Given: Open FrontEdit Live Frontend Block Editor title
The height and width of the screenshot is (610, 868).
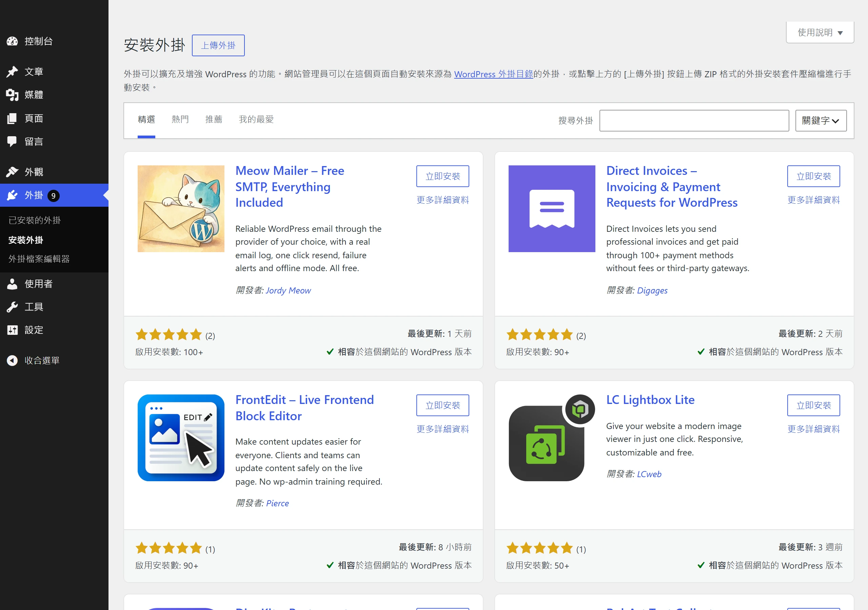Looking at the screenshot, I should pos(305,408).
